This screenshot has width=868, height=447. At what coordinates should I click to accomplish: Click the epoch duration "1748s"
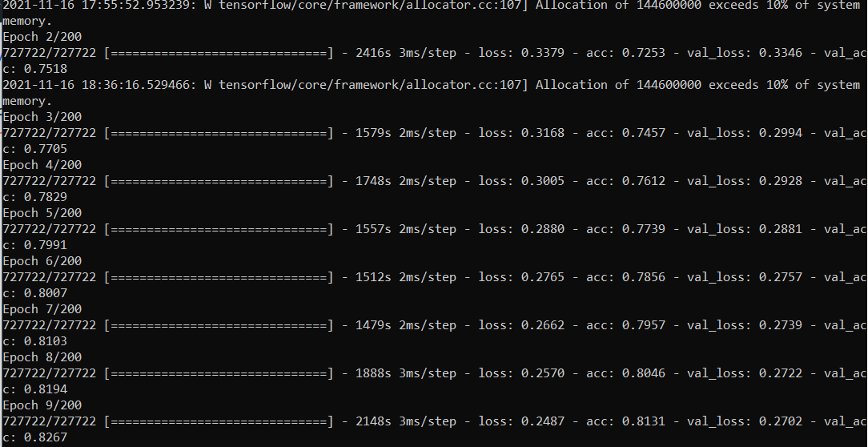click(x=373, y=182)
